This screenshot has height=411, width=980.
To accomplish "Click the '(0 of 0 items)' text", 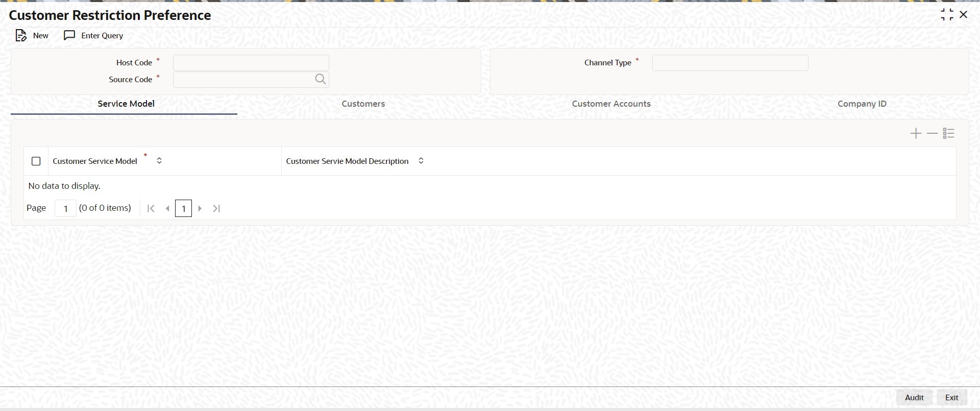I will [x=105, y=208].
